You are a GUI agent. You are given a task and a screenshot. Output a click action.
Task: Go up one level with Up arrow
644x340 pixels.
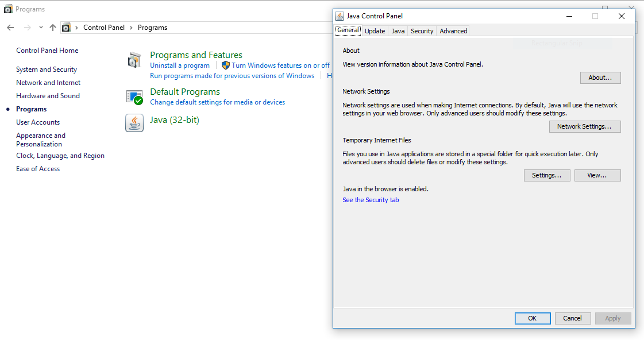coord(53,28)
